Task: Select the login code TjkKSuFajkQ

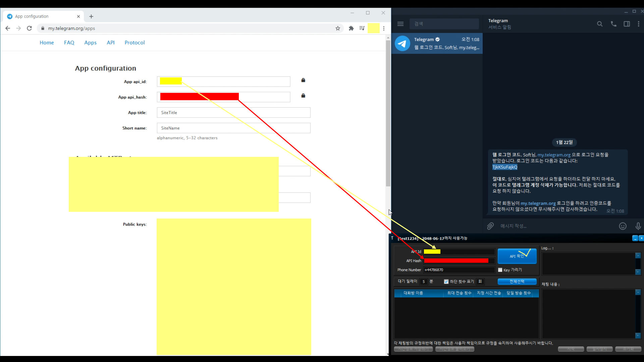Action: pyautogui.click(x=505, y=167)
